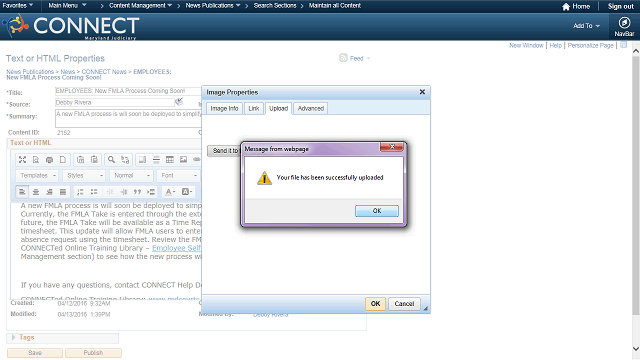Select the Upload tab
This screenshot has height=360, width=640.
[278, 109]
